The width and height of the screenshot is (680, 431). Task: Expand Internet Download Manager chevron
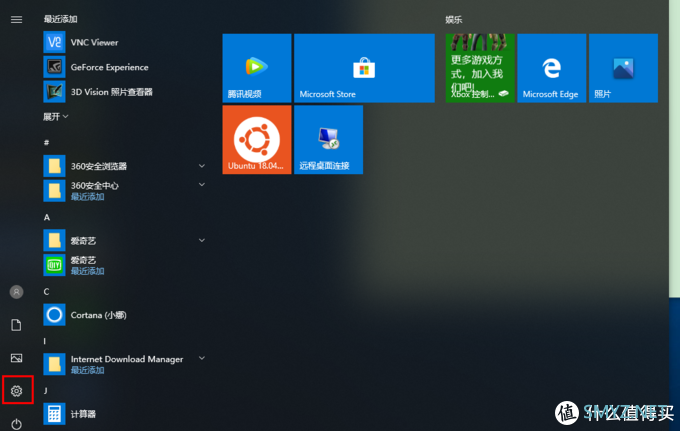coord(202,358)
